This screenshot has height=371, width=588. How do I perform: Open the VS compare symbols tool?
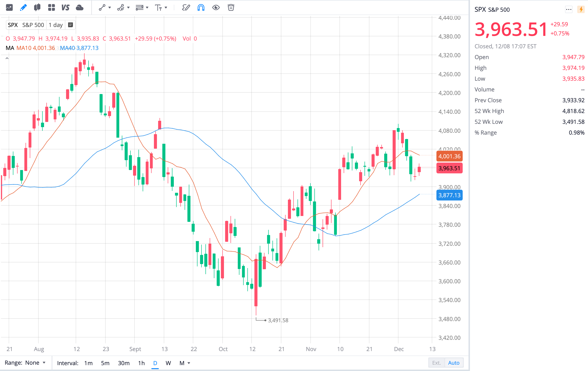tap(65, 8)
